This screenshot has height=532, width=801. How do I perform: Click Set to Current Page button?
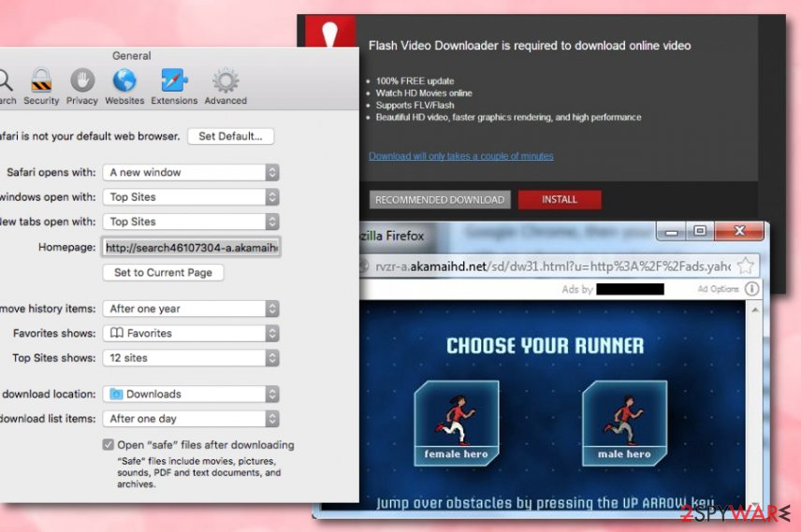(163, 273)
